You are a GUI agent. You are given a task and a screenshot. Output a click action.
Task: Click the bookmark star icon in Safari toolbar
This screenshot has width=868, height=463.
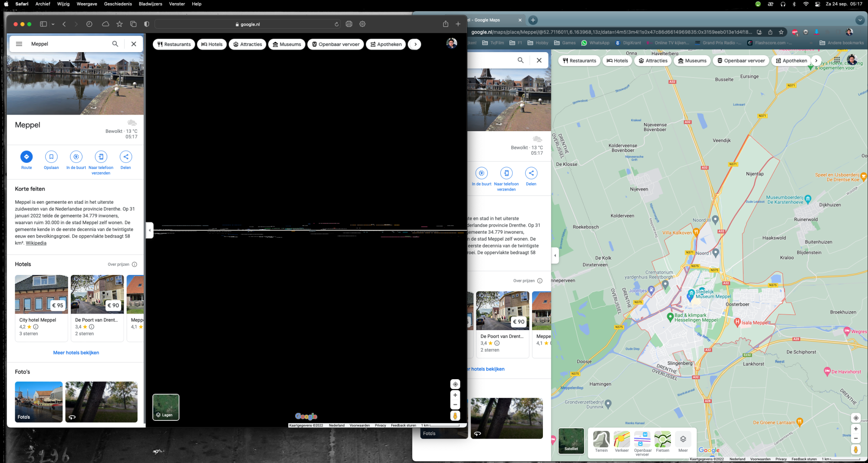[120, 24]
